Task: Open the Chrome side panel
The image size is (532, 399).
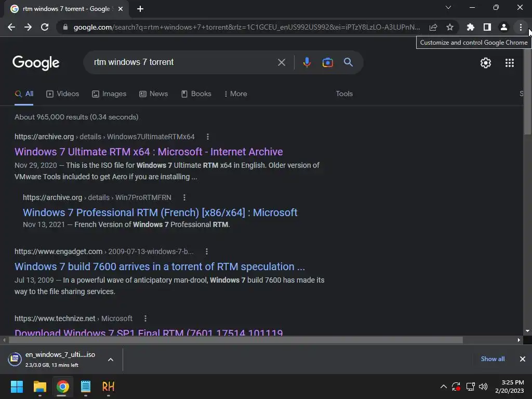Action: (487, 27)
